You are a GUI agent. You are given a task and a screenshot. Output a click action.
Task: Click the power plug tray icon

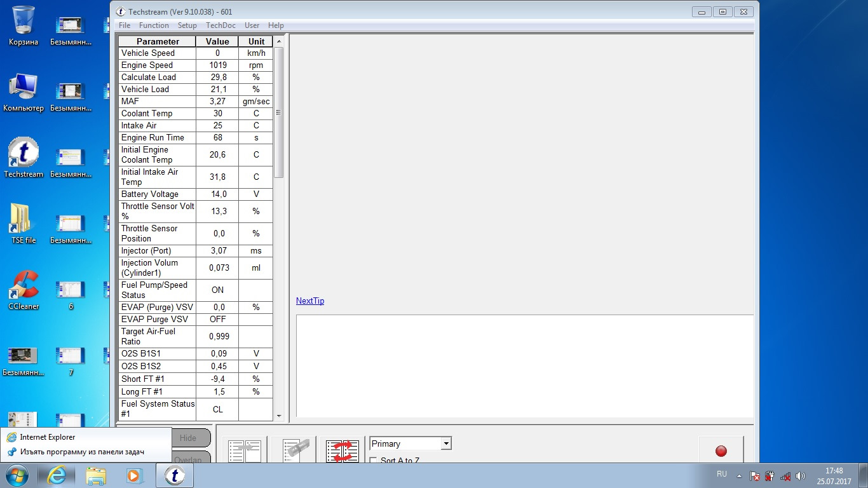tap(770, 475)
